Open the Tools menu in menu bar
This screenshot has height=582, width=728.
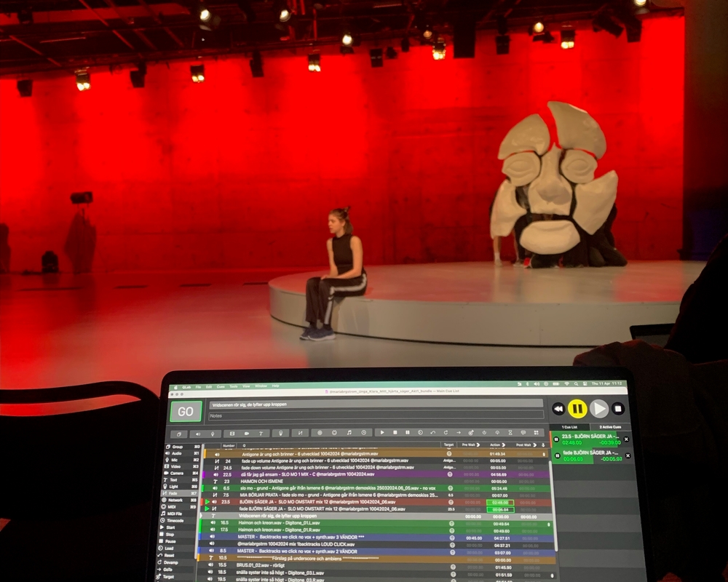234,386
